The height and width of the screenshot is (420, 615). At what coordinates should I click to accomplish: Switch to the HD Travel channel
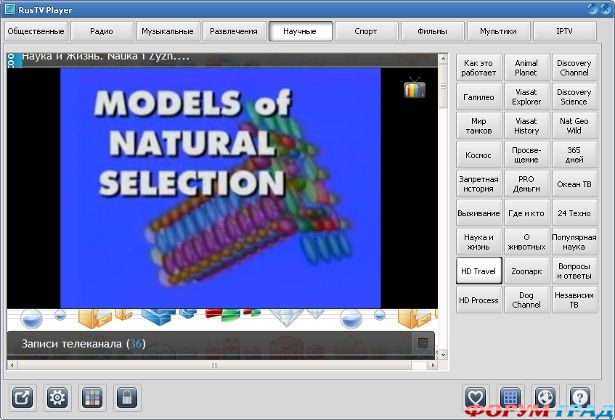(479, 270)
